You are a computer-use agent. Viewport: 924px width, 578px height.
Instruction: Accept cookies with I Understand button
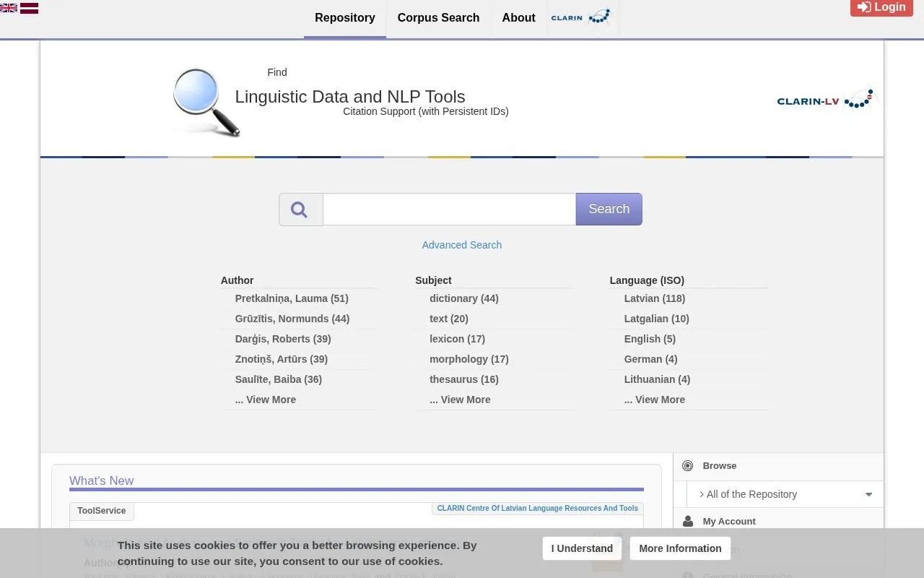click(582, 548)
